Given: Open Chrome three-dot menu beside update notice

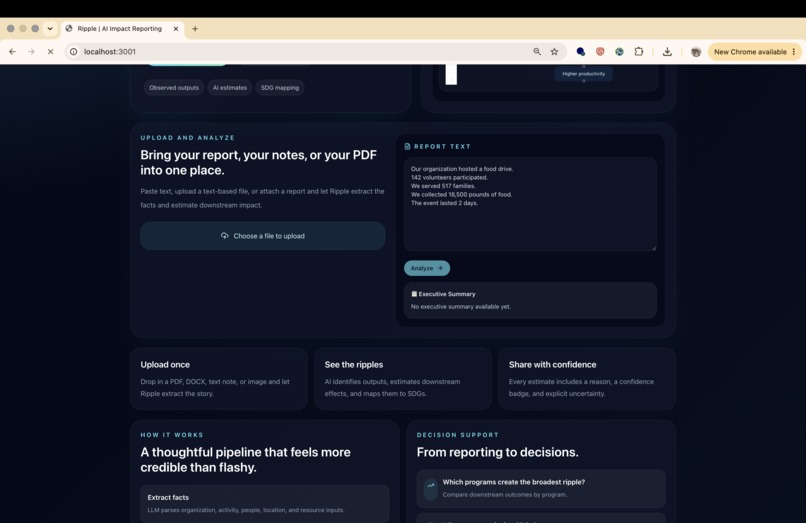Looking at the screenshot, I should [794, 51].
